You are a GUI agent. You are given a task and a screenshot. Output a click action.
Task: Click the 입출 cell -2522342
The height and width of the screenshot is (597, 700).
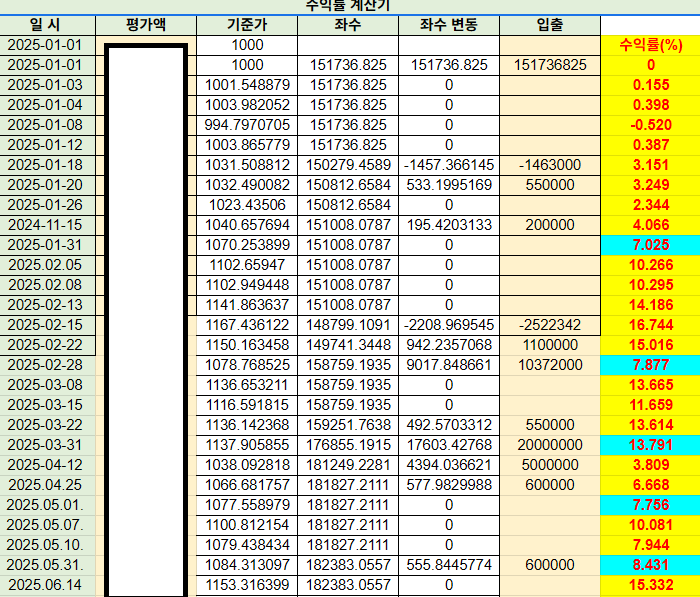click(550, 325)
